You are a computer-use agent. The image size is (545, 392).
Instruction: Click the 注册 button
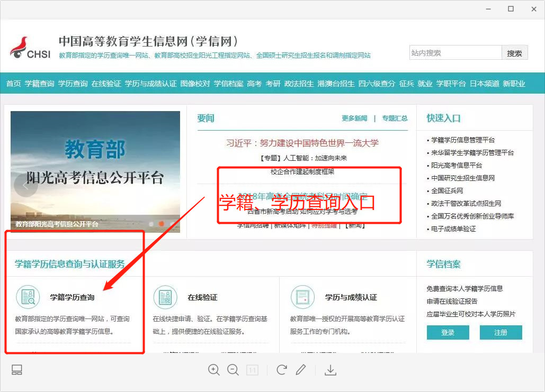tap(501, 332)
